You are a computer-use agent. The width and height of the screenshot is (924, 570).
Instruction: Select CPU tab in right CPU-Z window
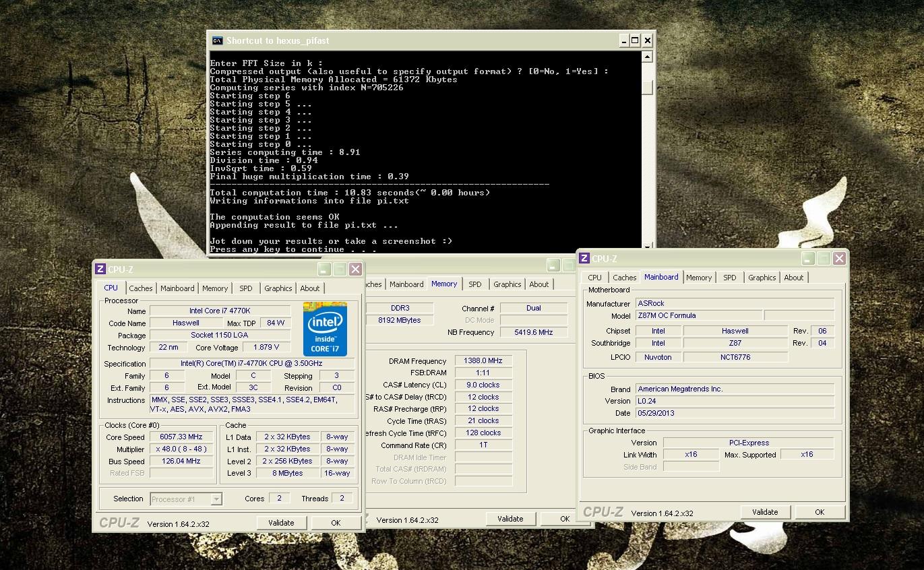coord(595,278)
